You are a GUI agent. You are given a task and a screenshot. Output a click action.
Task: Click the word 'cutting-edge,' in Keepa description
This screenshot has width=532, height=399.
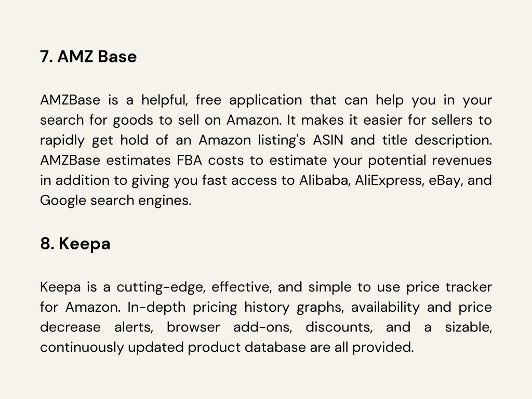point(161,287)
